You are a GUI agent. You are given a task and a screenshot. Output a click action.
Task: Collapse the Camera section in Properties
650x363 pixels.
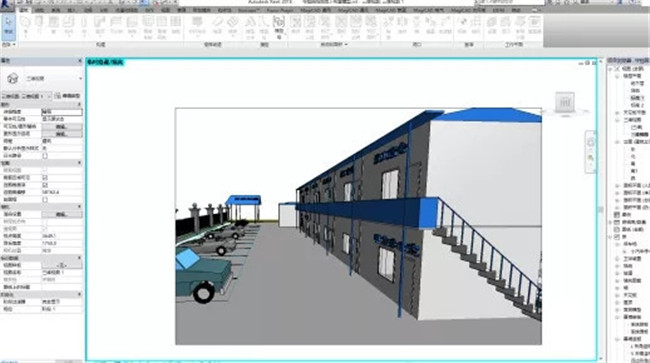click(80, 207)
